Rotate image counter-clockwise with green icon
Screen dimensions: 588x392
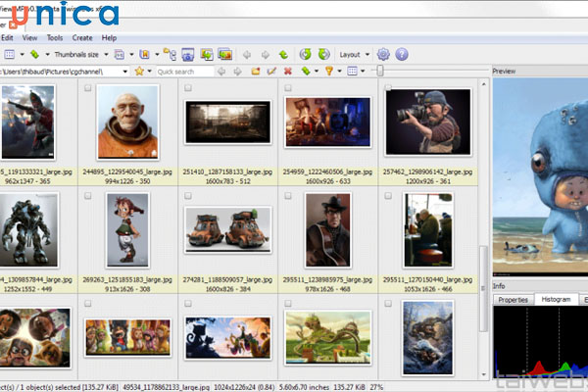(x=305, y=55)
